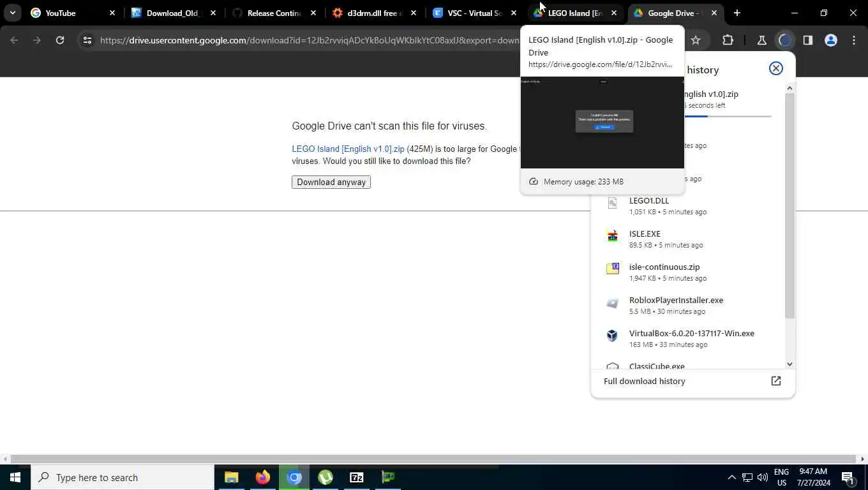
Task: Go back to previous page
Action: click(14, 40)
